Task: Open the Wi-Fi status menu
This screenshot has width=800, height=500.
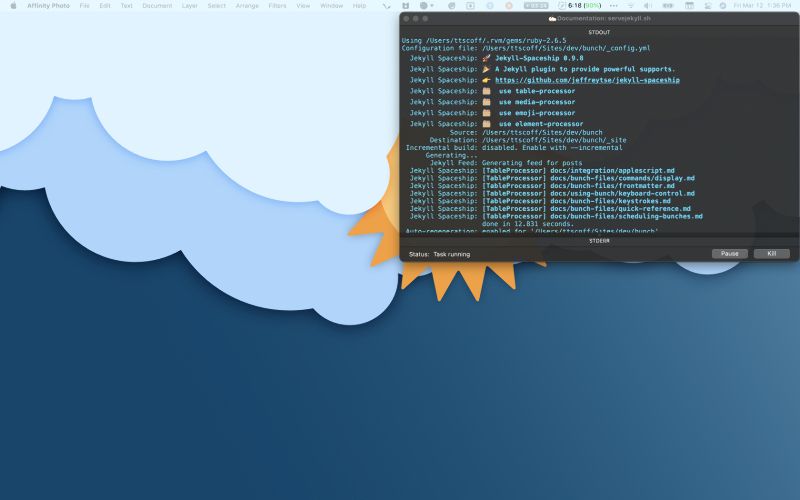Action: click(631, 6)
